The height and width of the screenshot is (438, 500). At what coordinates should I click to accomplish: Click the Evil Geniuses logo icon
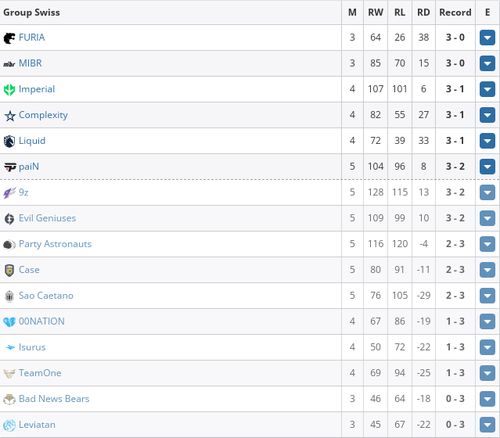9,219
